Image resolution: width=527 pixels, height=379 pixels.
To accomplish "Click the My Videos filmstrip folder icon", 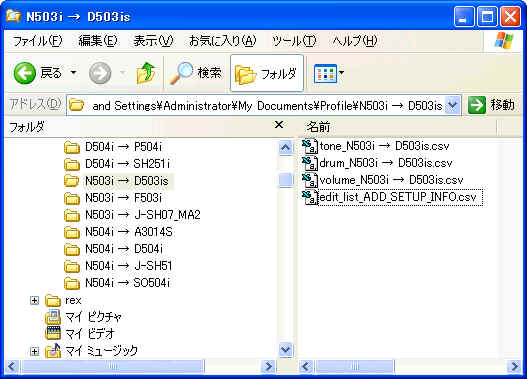I will (53, 333).
